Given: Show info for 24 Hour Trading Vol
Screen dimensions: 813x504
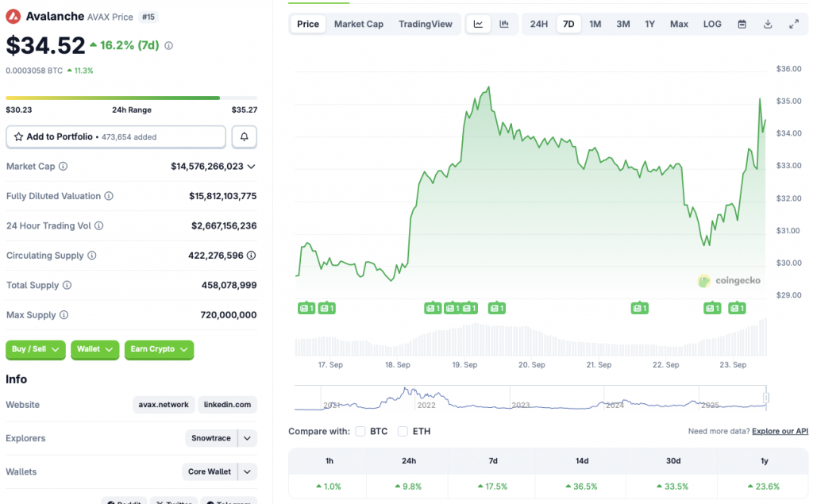Looking at the screenshot, I should point(98,225).
